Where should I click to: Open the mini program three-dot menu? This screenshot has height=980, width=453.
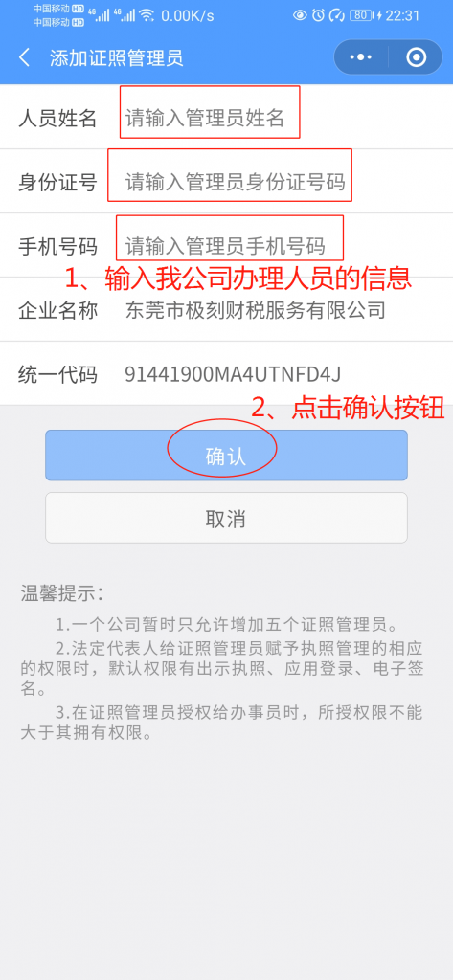click(x=361, y=57)
